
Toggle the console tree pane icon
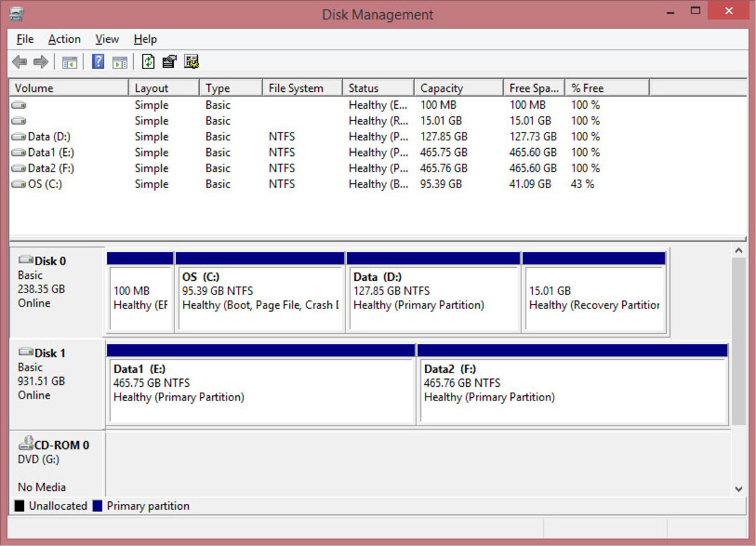coord(69,62)
